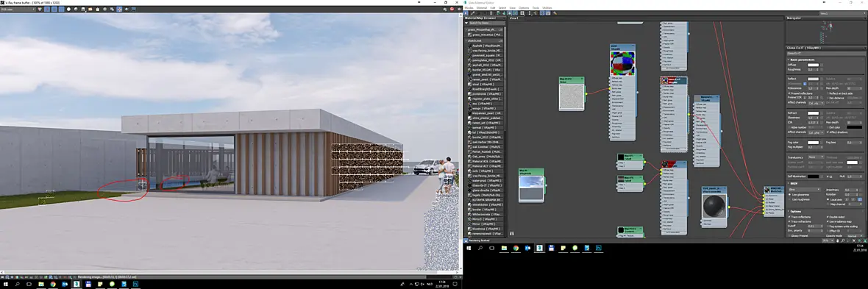
Task: Toggle the Use irradiance map checkbox
Action: coord(828,221)
